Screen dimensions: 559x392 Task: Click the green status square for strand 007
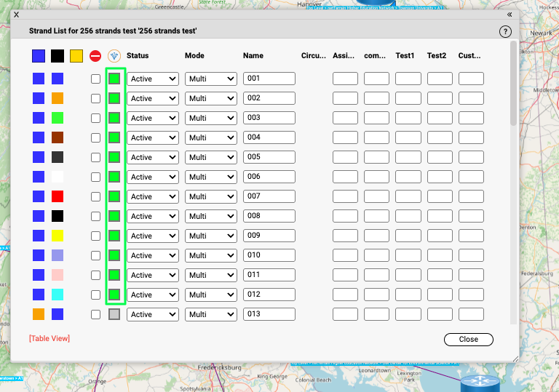point(114,196)
